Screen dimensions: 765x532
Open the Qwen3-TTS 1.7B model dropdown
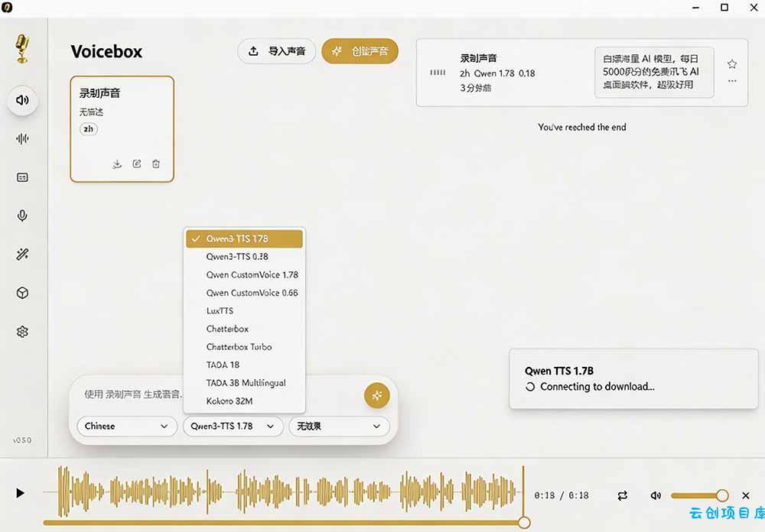233,427
